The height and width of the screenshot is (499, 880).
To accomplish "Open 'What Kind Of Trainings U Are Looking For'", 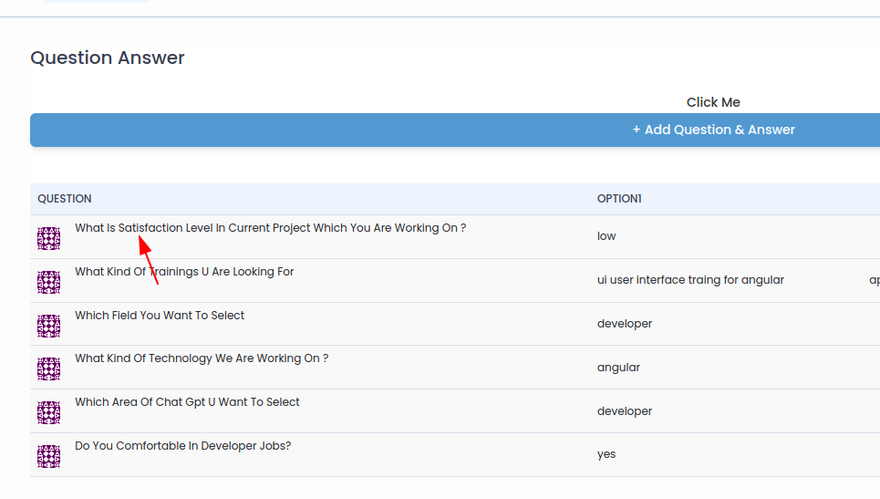I will 184,272.
